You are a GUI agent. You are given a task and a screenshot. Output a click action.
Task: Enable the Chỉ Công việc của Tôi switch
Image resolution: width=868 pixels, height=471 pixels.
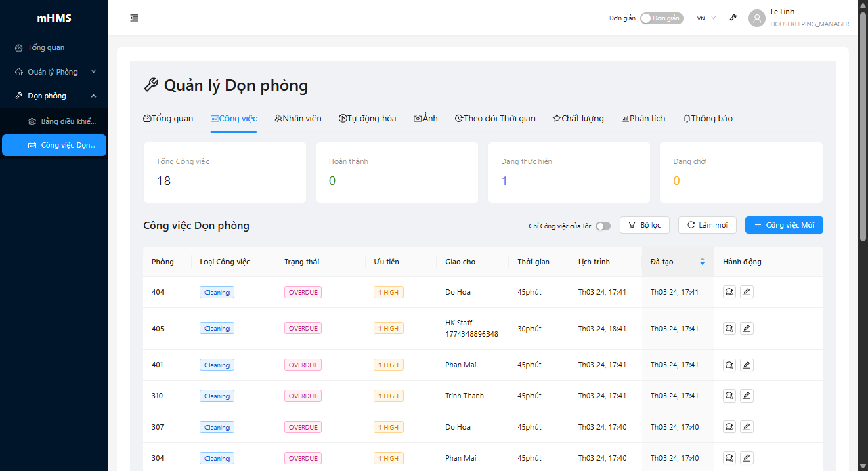click(603, 226)
